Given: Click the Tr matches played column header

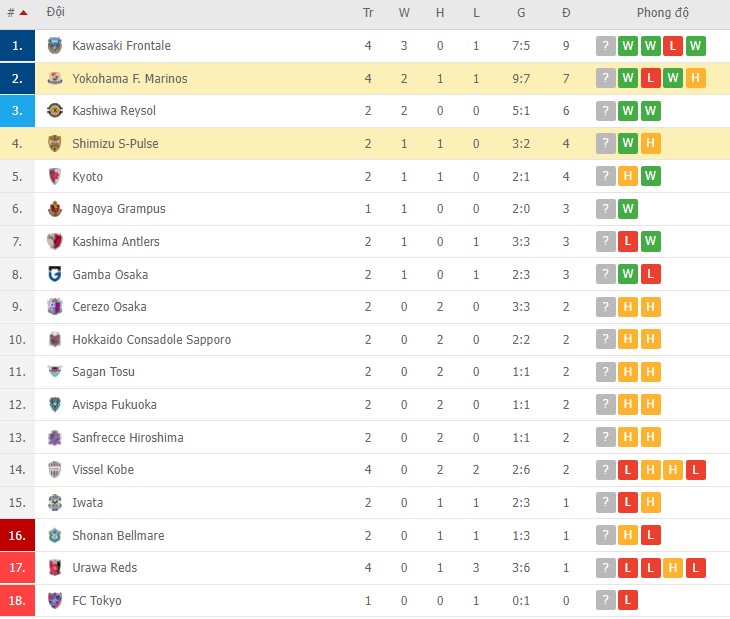Looking at the screenshot, I should tap(368, 13).
